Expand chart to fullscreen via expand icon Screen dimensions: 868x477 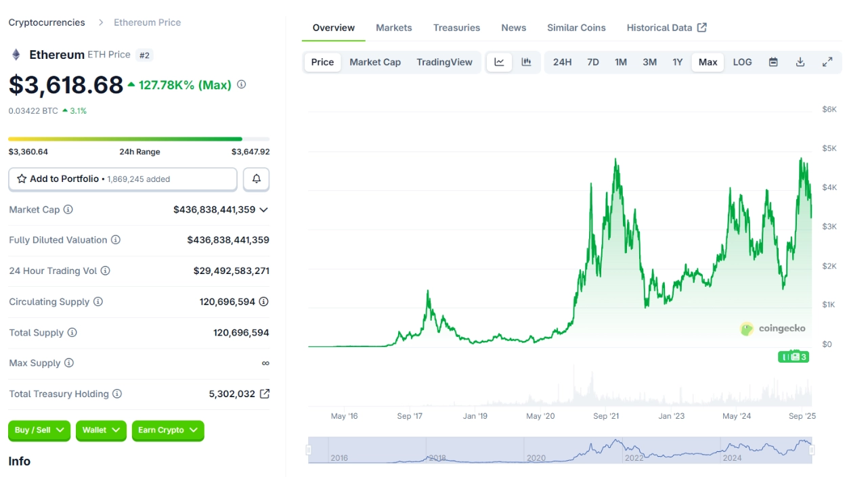[827, 62]
